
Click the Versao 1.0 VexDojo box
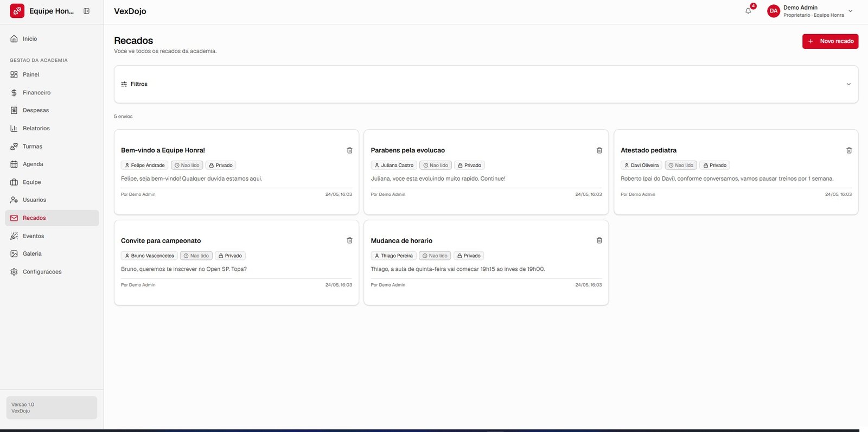(x=52, y=408)
